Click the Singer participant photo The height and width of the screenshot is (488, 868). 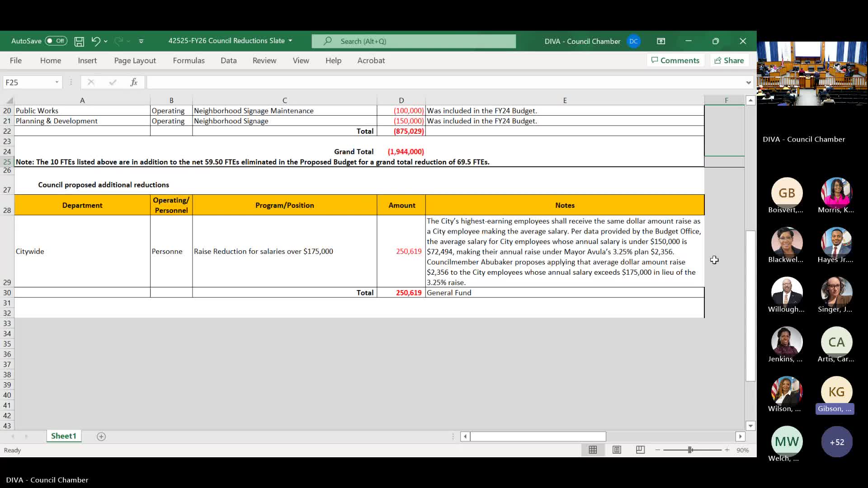tap(836, 292)
